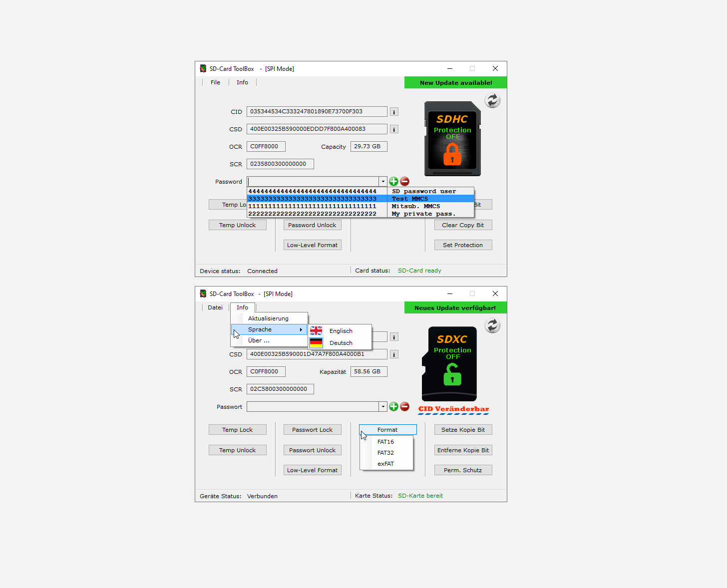Click CSD field in English window
727x588 pixels.
tap(317, 129)
